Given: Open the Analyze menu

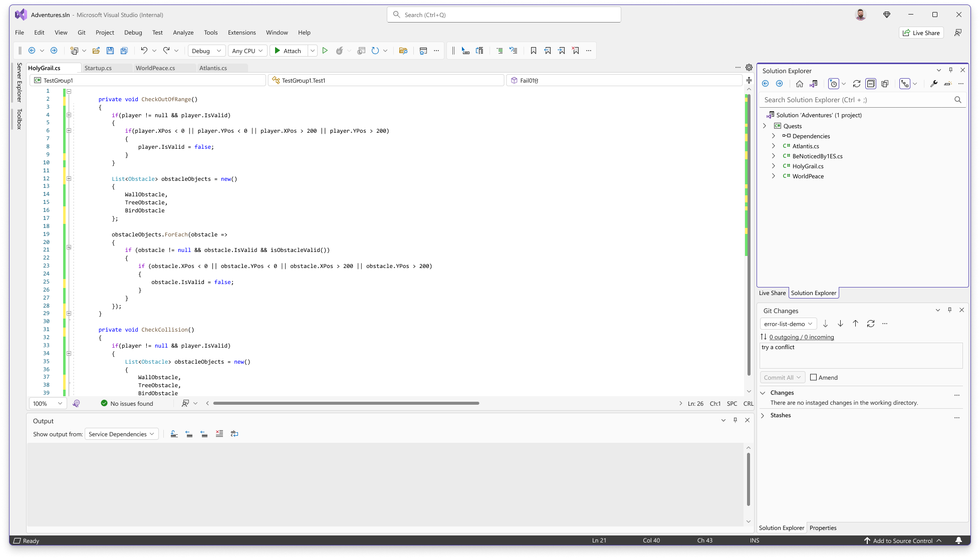Looking at the screenshot, I should 183,33.
